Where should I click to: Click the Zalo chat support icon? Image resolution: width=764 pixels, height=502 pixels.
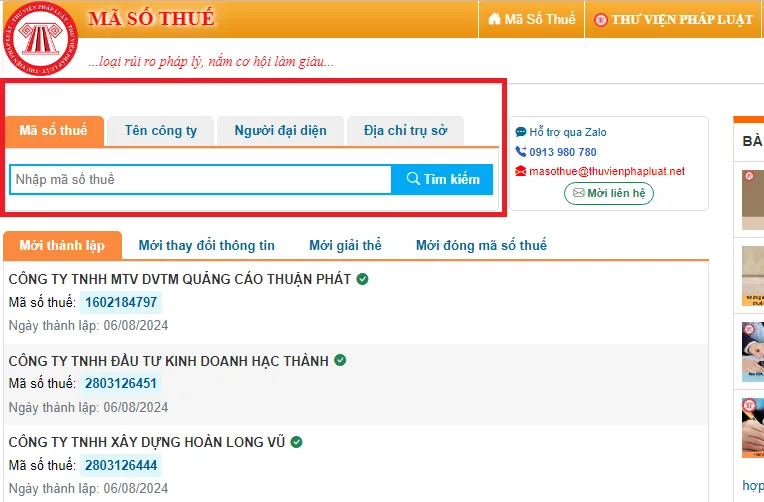521,132
